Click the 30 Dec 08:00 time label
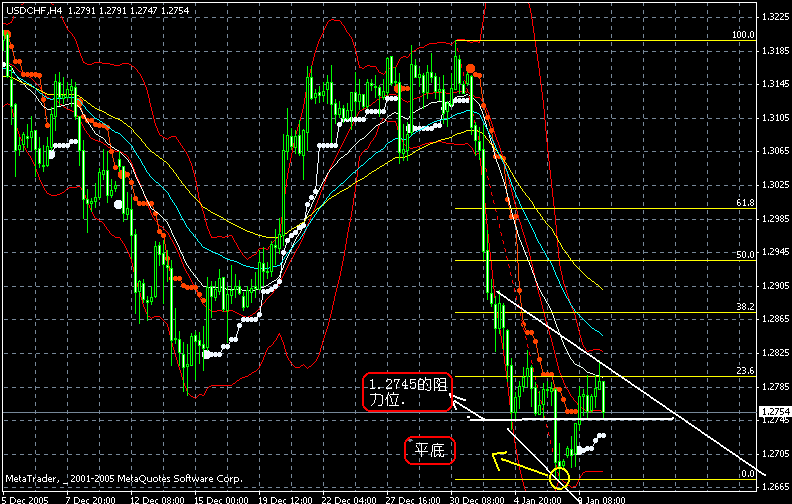 pos(478,500)
